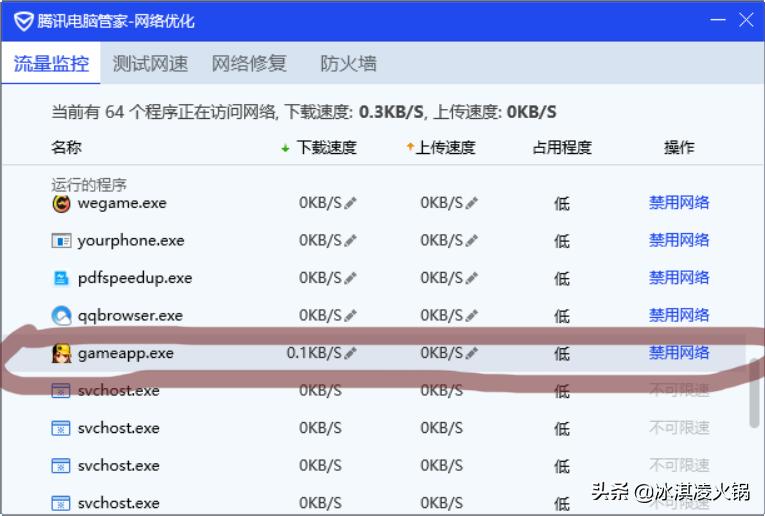Edit download speed limit for qqbrowser.exe
765x516 pixels.
pyautogui.click(x=350, y=316)
